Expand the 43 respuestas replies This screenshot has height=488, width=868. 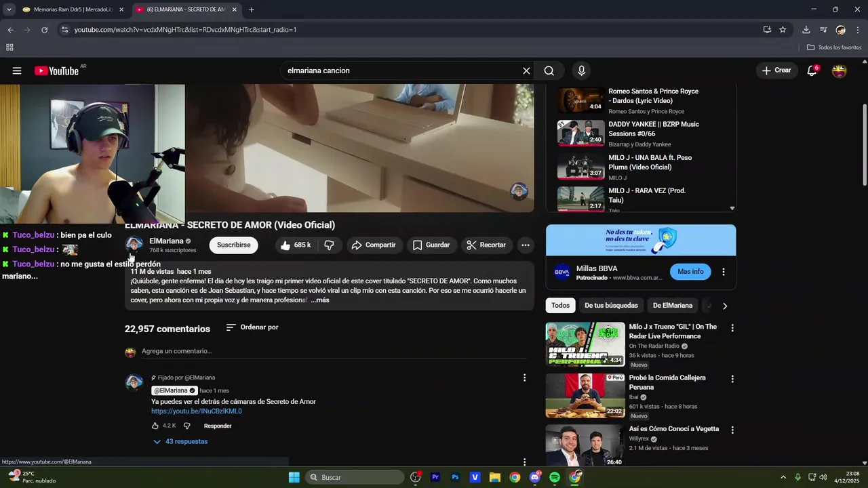(x=180, y=441)
